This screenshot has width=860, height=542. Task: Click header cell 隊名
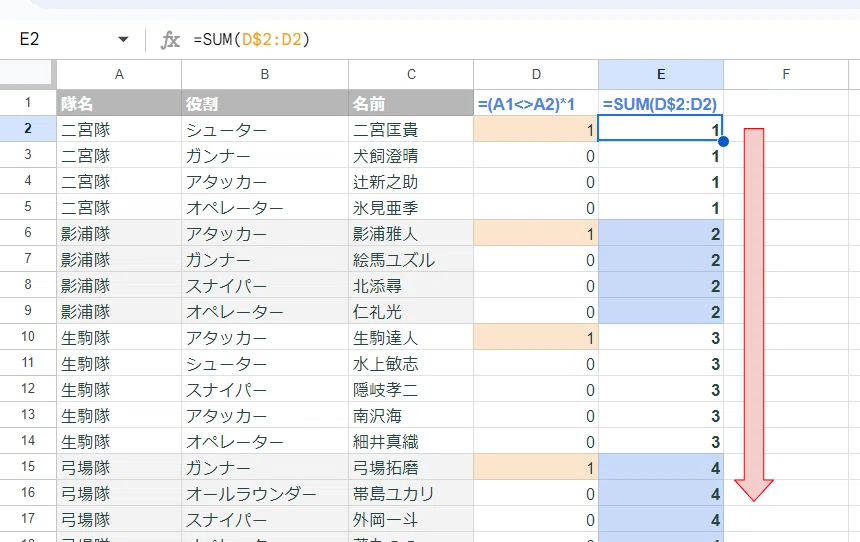tap(119, 103)
